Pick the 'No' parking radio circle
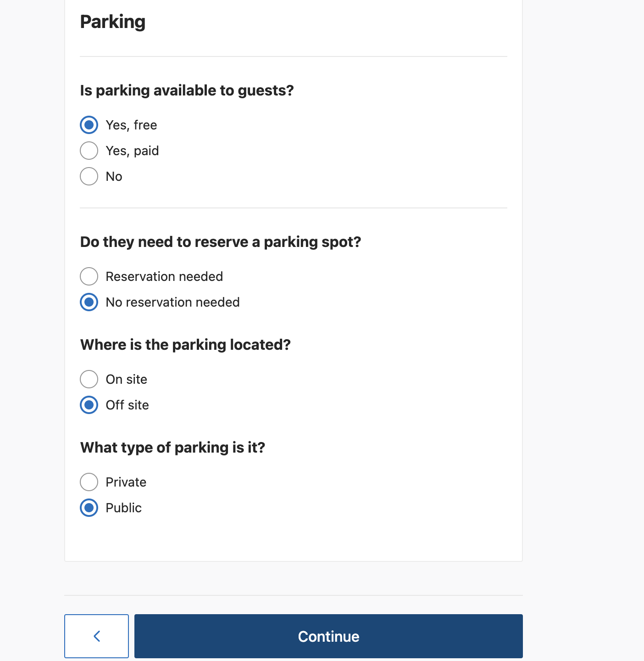Viewport: 644px width, 661px height. click(89, 176)
